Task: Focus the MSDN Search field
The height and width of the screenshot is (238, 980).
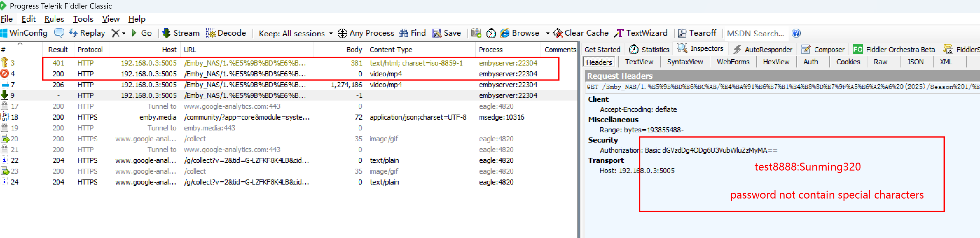Action: click(x=756, y=33)
